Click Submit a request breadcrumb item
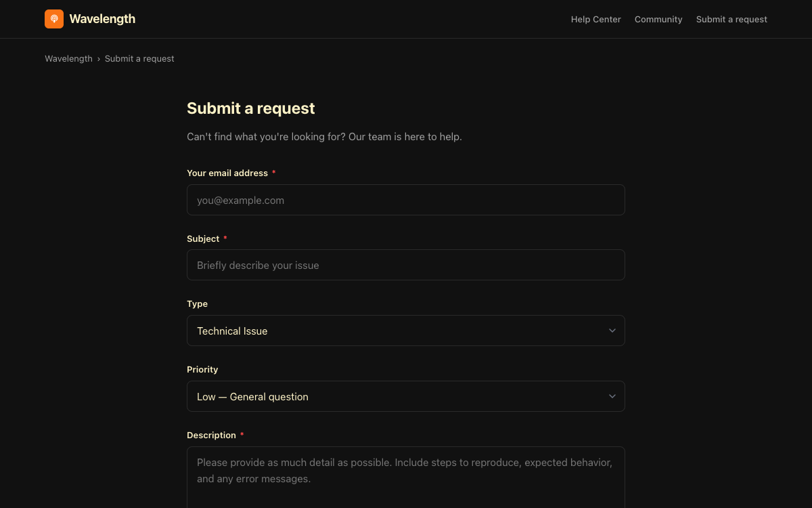This screenshot has width=812, height=508. click(x=139, y=59)
